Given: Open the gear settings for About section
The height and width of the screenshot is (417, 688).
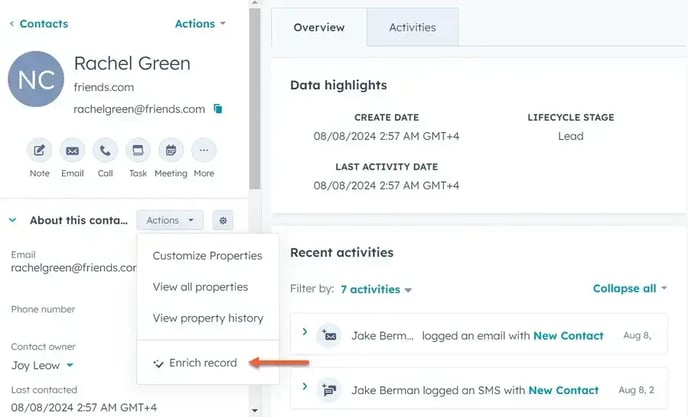Looking at the screenshot, I should click(x=223, y=220).
